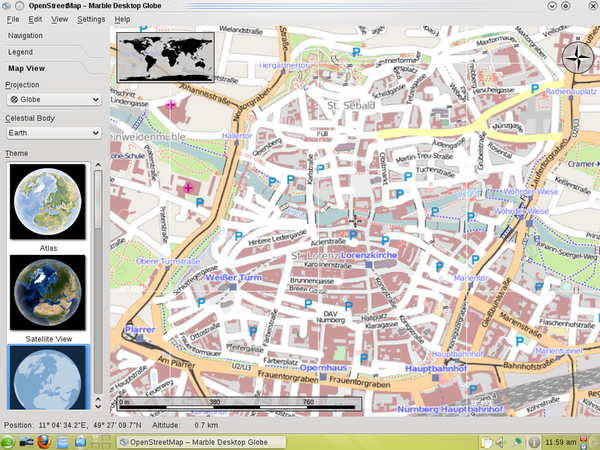Viewport: 600px width, 450px height.
Task: Click the Altitude 0.7 km readout
Action: click(185, 425)
